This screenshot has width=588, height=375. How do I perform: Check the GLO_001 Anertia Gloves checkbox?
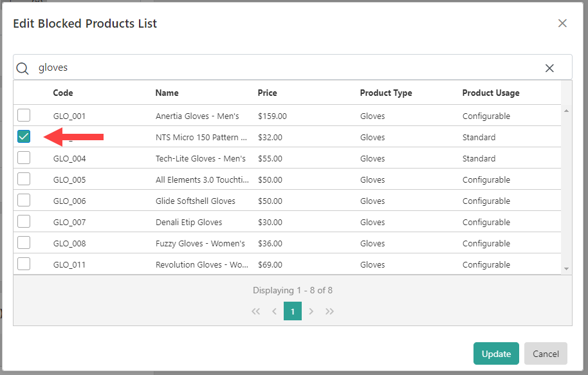24,115
